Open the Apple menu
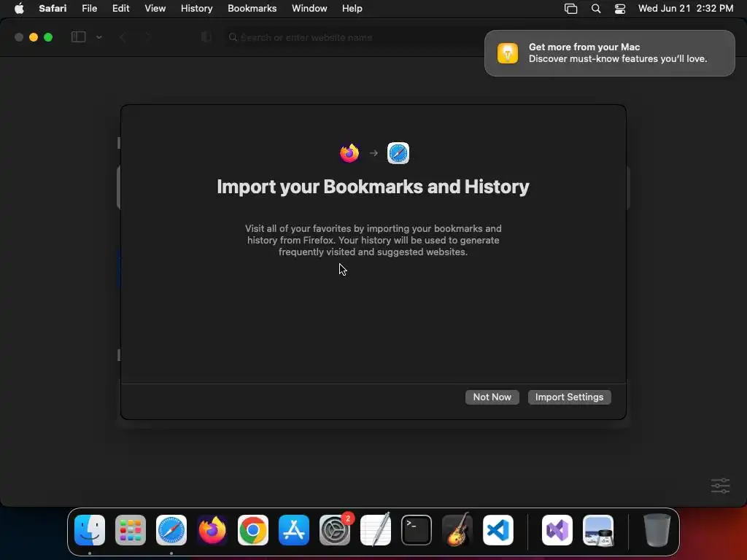The image size is (747, 560). click(x=19, y=9)
